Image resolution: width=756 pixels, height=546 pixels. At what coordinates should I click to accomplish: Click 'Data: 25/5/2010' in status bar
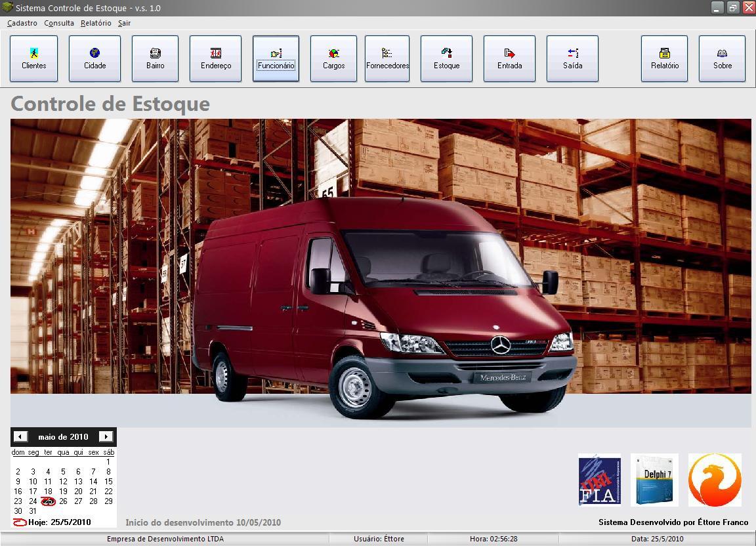[x=657, y=539]
